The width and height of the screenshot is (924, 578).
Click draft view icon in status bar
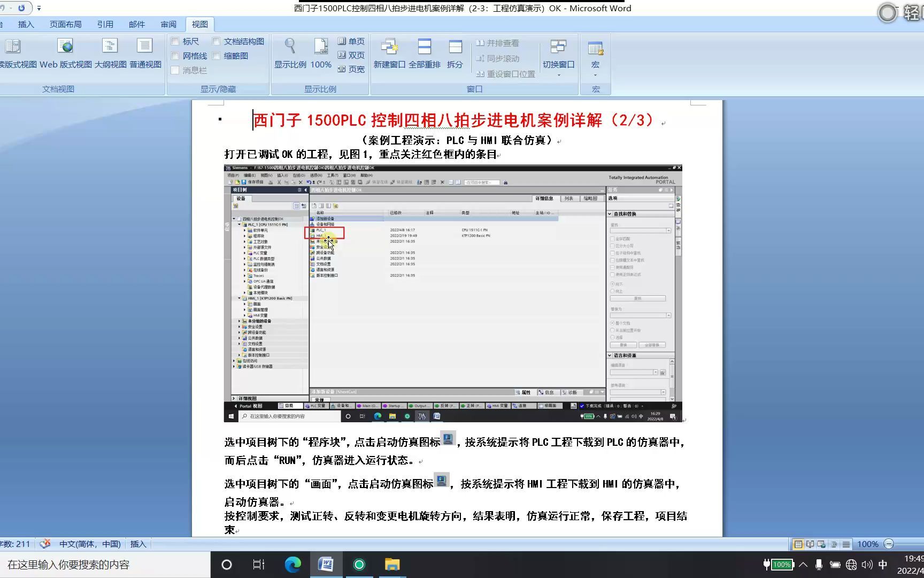tap(846, 544)
